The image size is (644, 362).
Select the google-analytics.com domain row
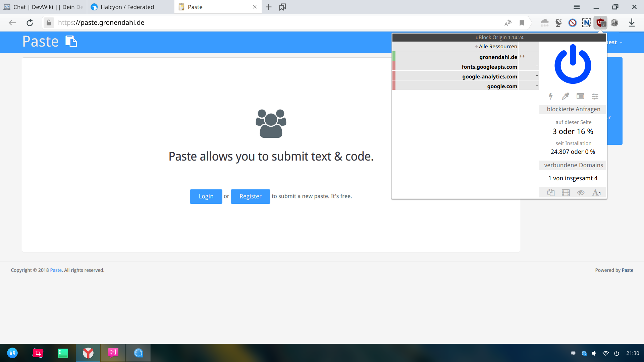click(489, 76)
